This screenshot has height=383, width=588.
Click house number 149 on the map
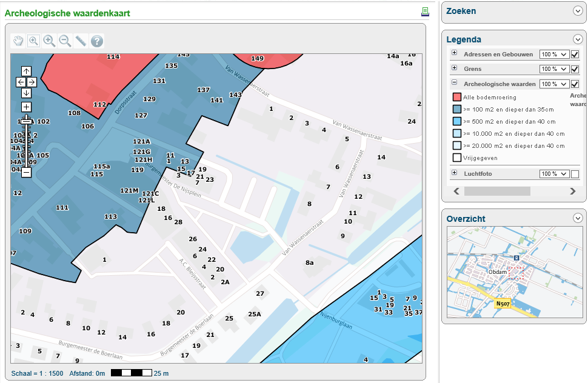(x=257, y=58)
